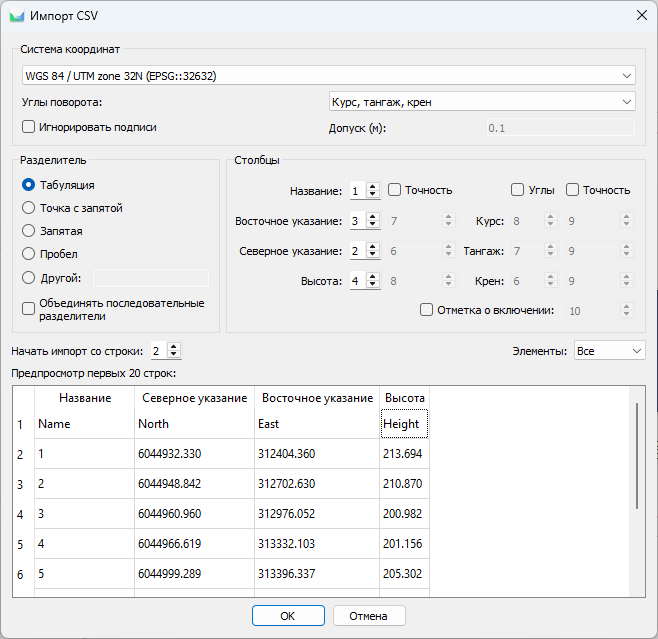This screenshot has width=658, height=639.
Task: Toggle Объединять последовательные разделители checkbox
Action: [x=29, y=309]
